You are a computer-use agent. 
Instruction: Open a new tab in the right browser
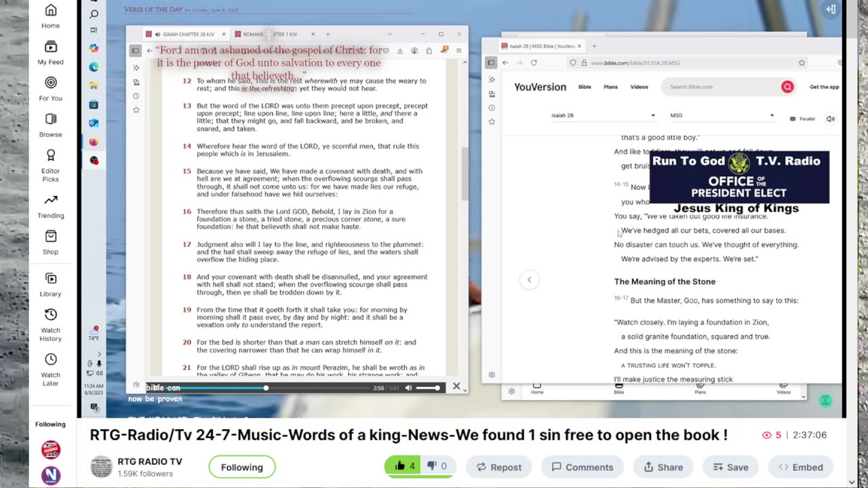[x=594, y=46]
